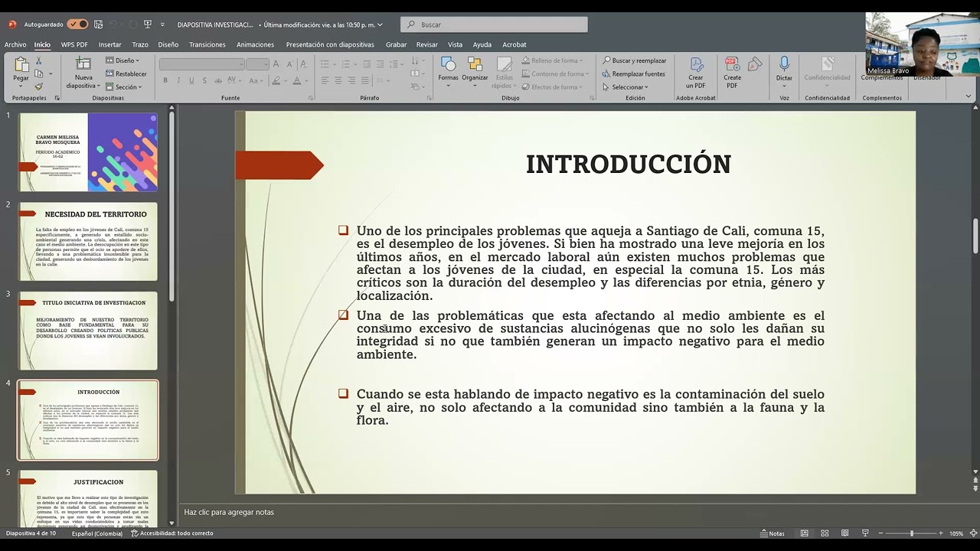Click the notes area Haz clic para agregar notas
The width and height of the screenshot is (980, 551).
pyautogui.click(x=229, y=512)
